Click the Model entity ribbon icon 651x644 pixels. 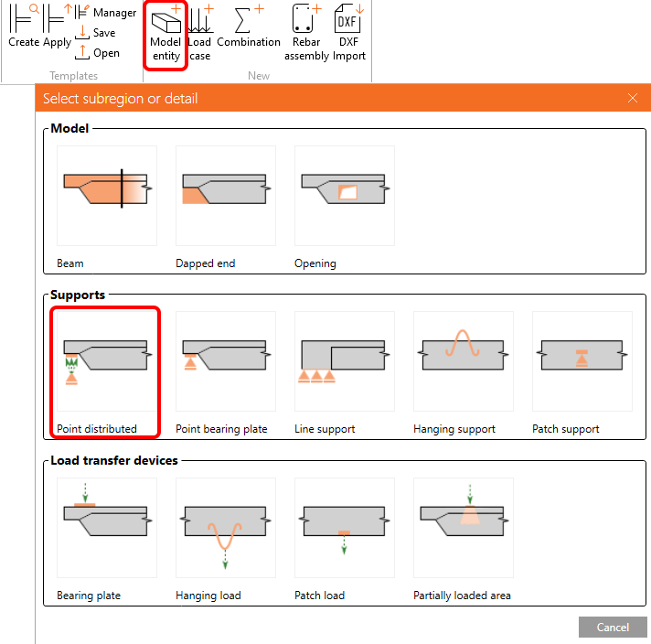point(165,34)
